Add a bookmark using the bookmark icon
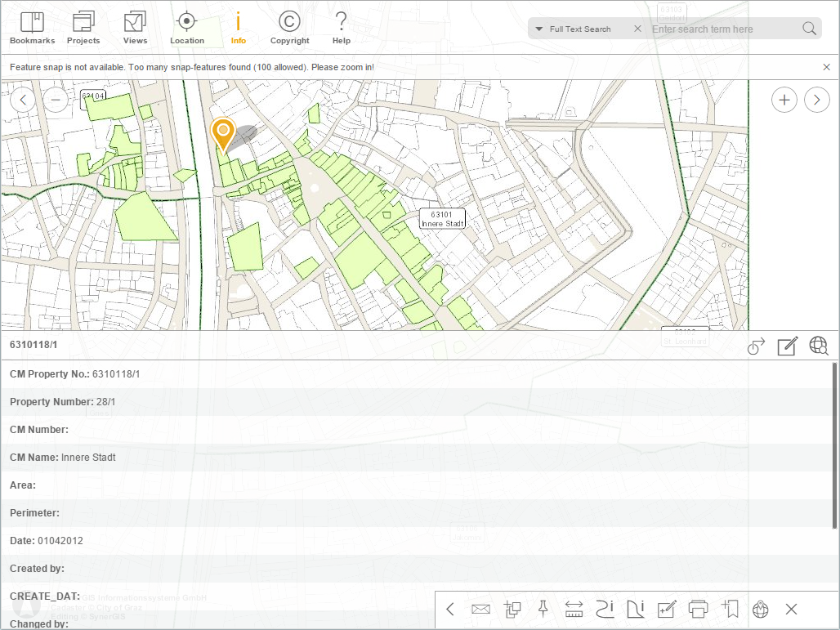This screenshot has width=840, height=630. click(x=730, y=609)
